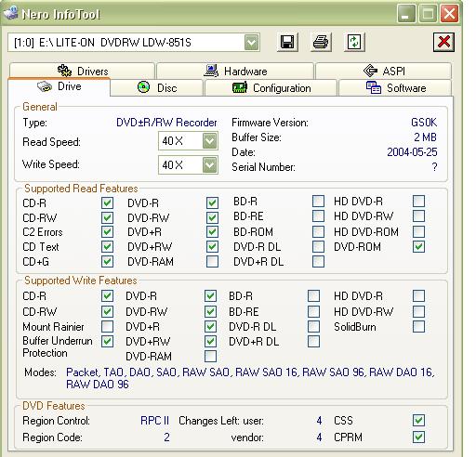
Task: Click the DVD±R/RW Recorder type value
Action: tap(166, 123)
